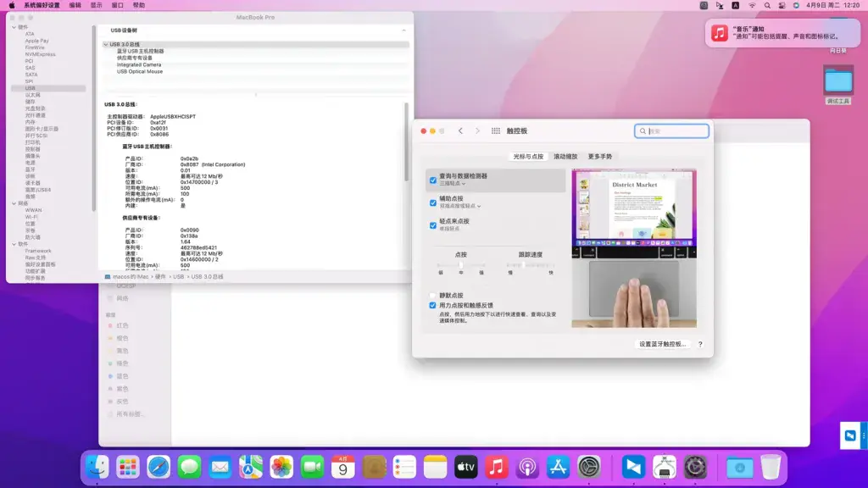Switch to the 更多手势 tab
Viewport: 868px width, 488px height.
pos(599,157)
